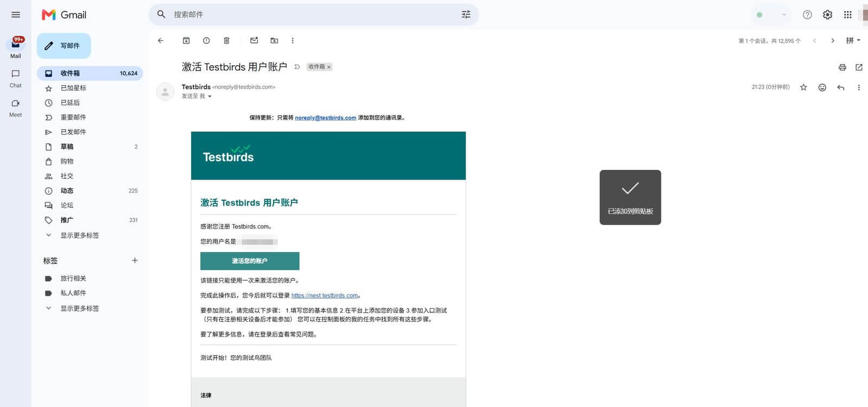
Task: Open the 草稿 drafts folder
Action: [x=90, y=147]
